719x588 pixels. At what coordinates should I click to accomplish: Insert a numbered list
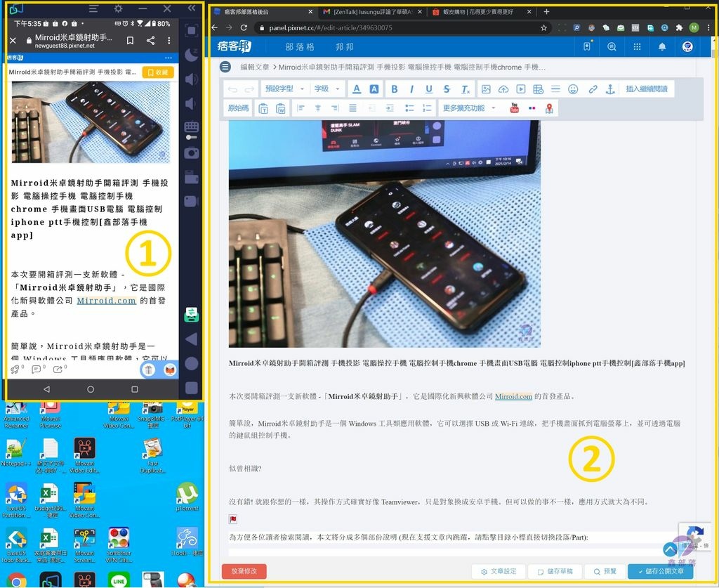[427, 108]
